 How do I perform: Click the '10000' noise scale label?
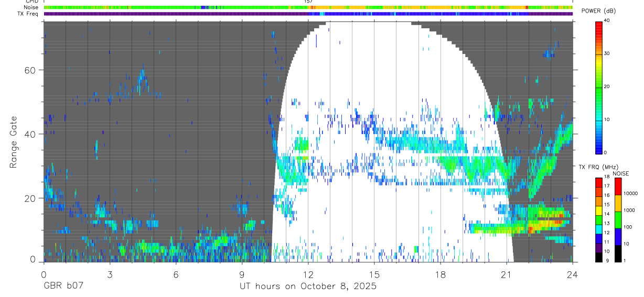coord(631,193)
